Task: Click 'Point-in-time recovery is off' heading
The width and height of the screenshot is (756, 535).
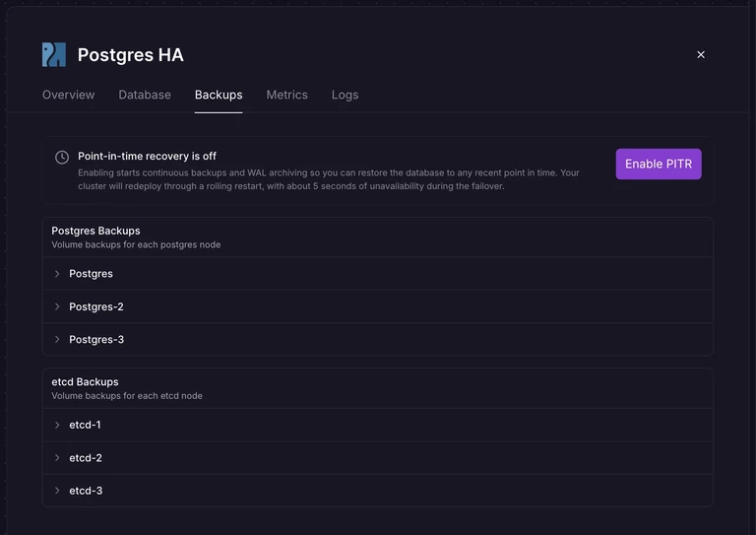Action: [147, 157]
